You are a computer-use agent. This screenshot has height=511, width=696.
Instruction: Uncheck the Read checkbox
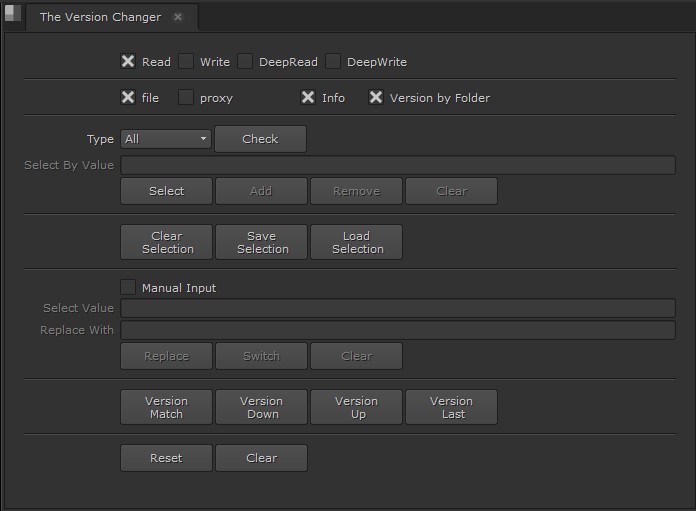click(x=128, y=62)
